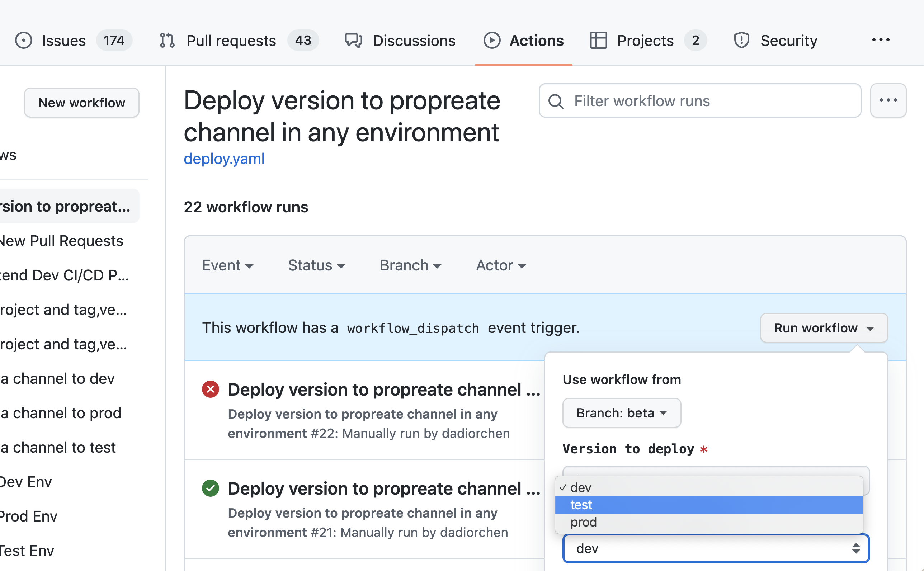
Task: Open the deploy.yaml file link
Action: click(224, 159)
